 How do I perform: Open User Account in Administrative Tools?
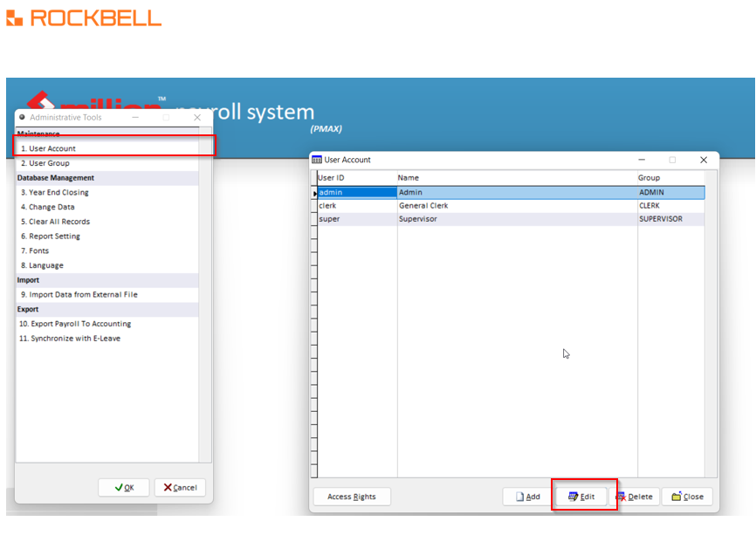tap(107, 148)
